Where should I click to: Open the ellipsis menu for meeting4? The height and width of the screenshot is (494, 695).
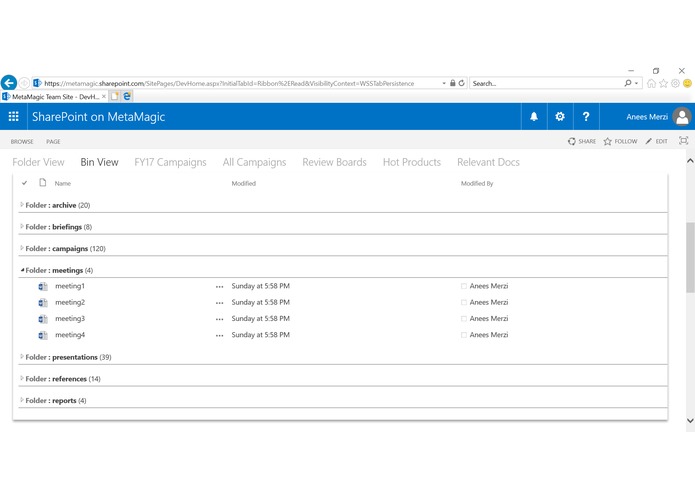[x=219, y=335]
